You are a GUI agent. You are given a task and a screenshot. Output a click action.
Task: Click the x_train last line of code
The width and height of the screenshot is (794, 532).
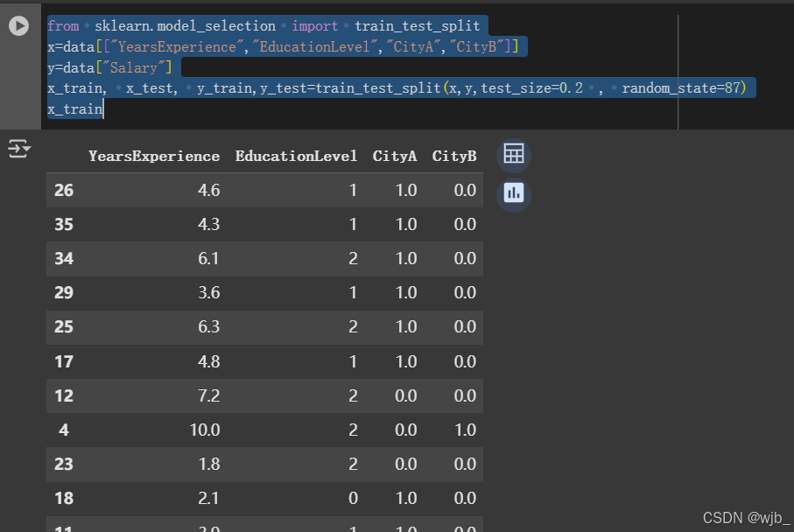75,108
